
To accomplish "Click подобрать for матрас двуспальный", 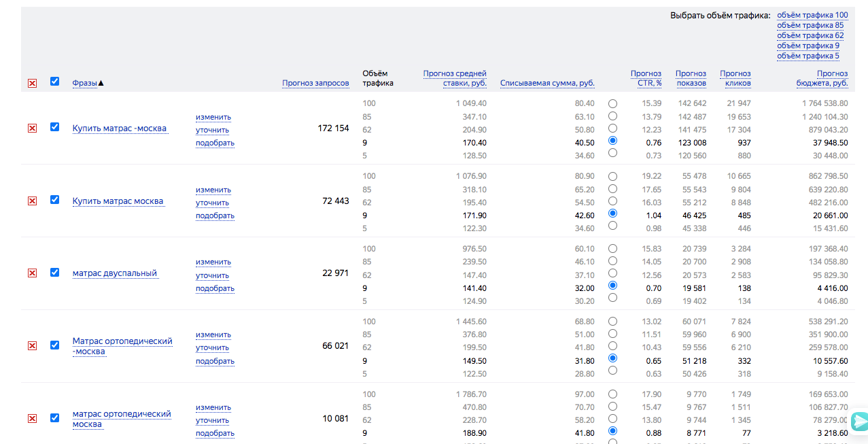I will (215, 288).
